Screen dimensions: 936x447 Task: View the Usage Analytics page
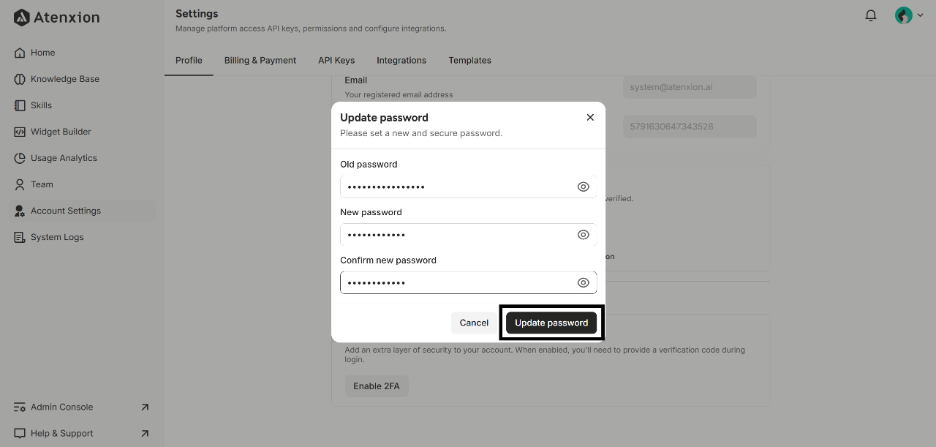click(56, 158)
